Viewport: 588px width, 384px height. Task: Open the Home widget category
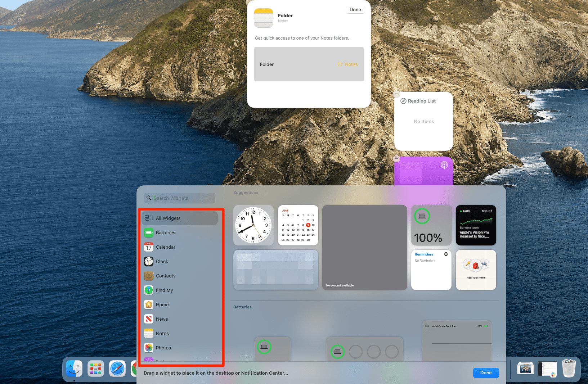(162, 305)
